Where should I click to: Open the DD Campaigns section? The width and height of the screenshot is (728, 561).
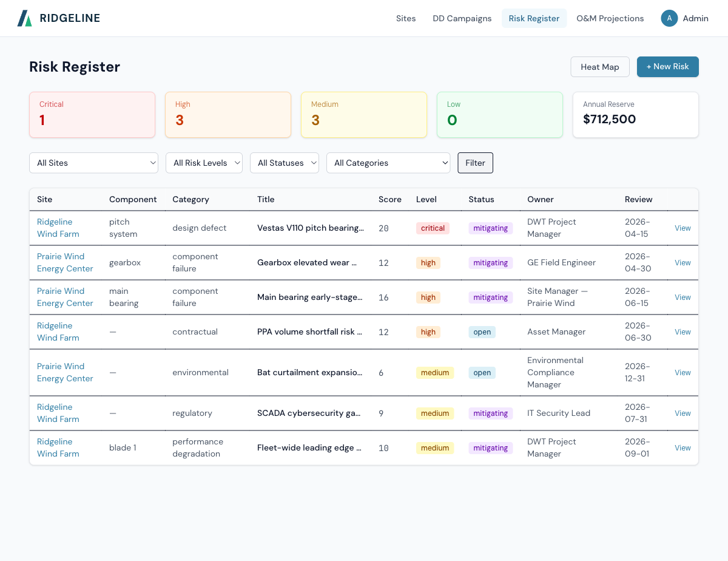tap(462, 18)
